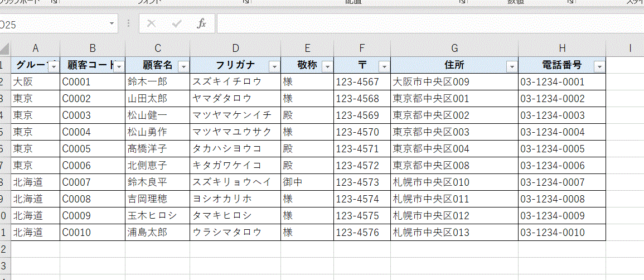644x280 pixels.
Task: Select cell with name 鈴木一郎
Action: (157, 81)
